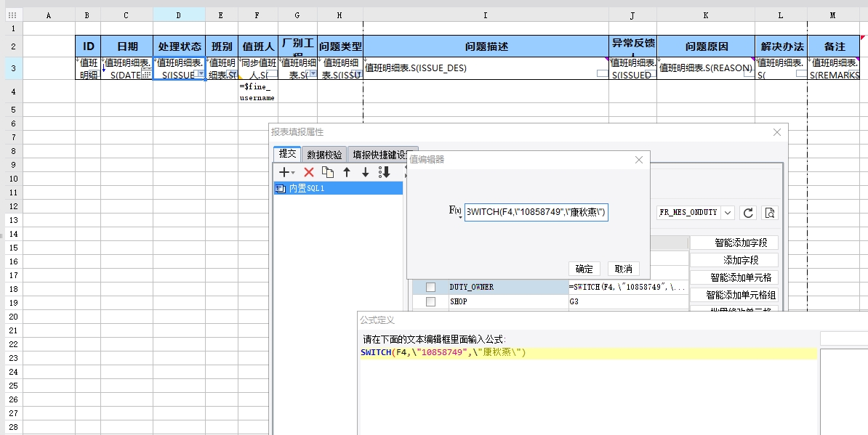Open the F(x) value type selector
868x435 pixels.
455,211
